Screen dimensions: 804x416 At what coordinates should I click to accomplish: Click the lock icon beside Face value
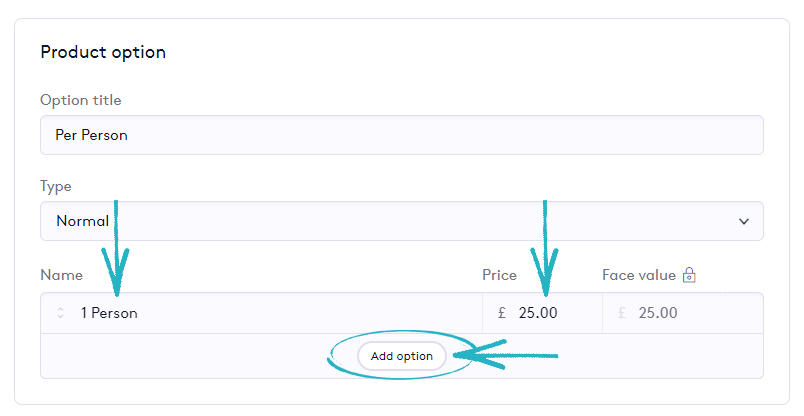point(688,275)
